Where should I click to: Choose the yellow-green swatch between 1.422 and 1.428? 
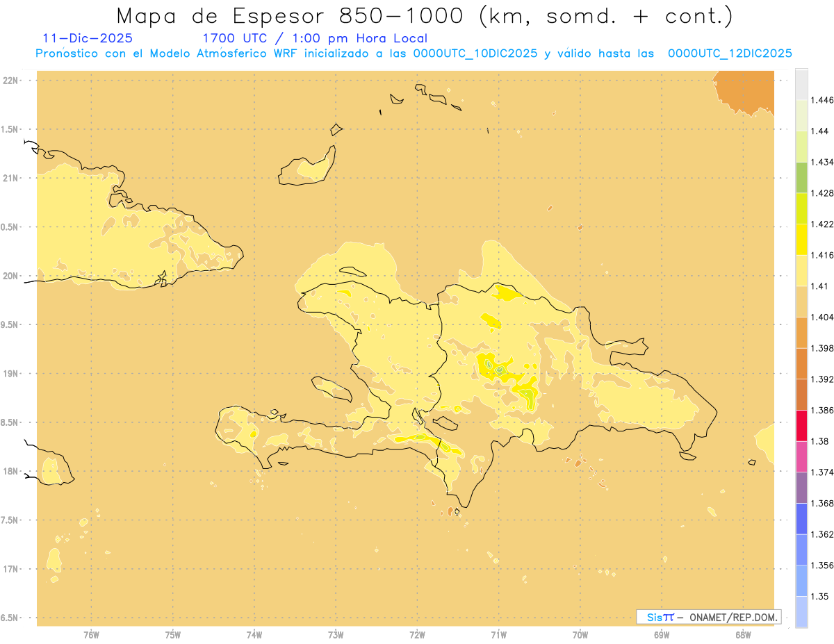801,208
